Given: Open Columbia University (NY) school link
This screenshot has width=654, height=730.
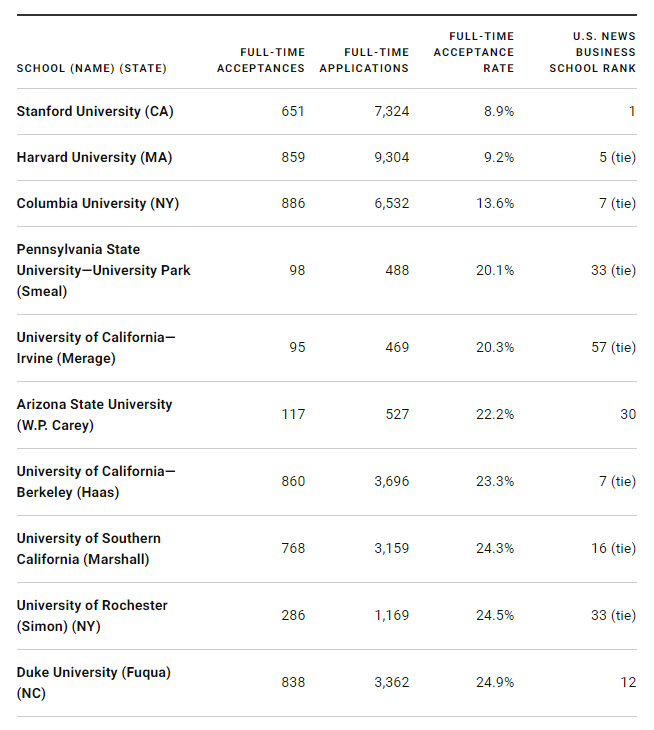Looking at the screenshot, I should [x=96, y=203].
